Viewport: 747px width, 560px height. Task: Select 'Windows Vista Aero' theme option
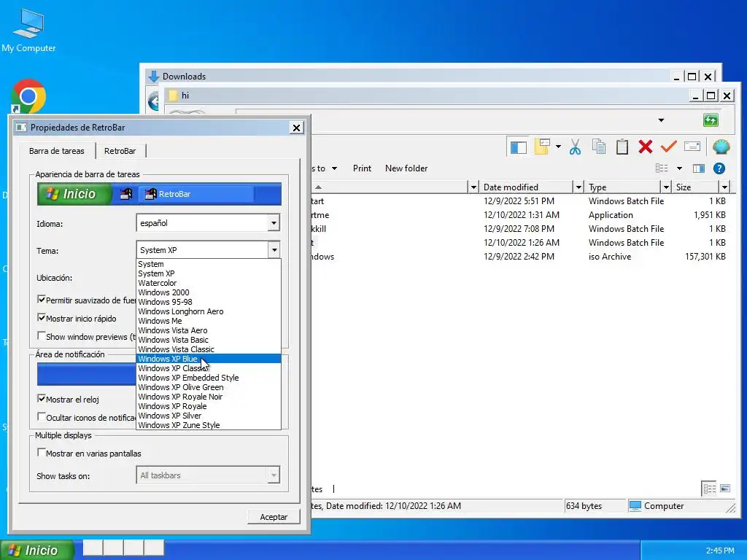(209, 330)
